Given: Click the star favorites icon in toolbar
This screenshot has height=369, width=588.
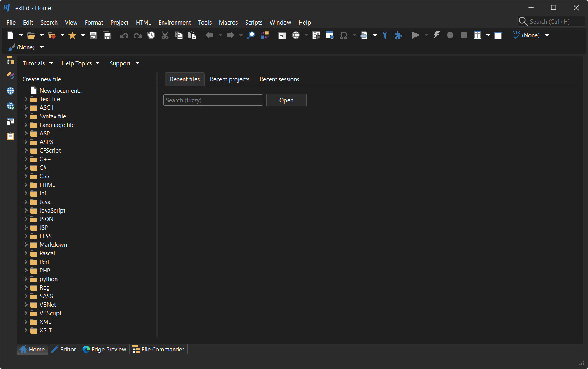Looking at the screenshot, I should (x=72, y=35).
